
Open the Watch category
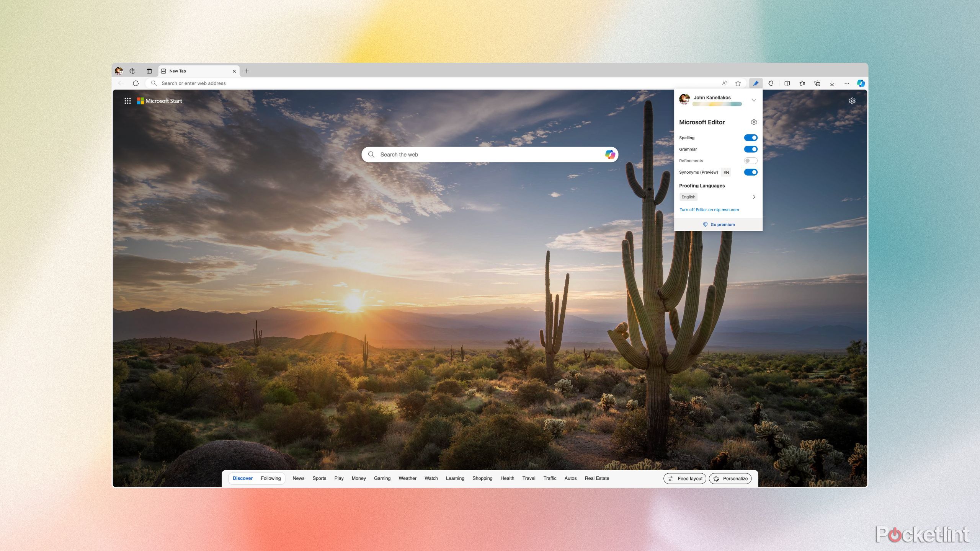(x=431, y=478)
